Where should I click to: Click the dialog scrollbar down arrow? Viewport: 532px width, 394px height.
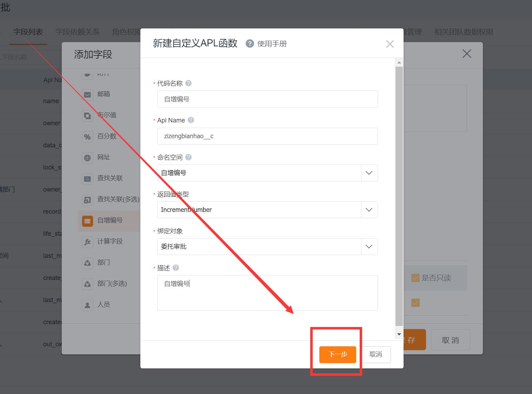[x=399, y=334]
